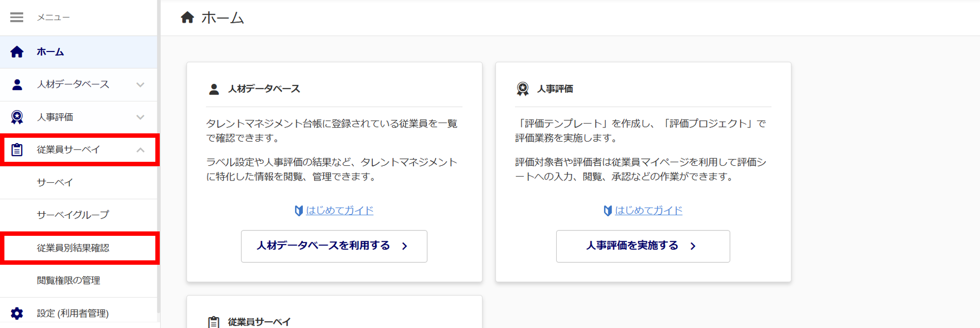Click the award ribbon icon beside 人事評価 in sidebar
980x328 pixels.
pyautogui.click(x=17, y=117)
